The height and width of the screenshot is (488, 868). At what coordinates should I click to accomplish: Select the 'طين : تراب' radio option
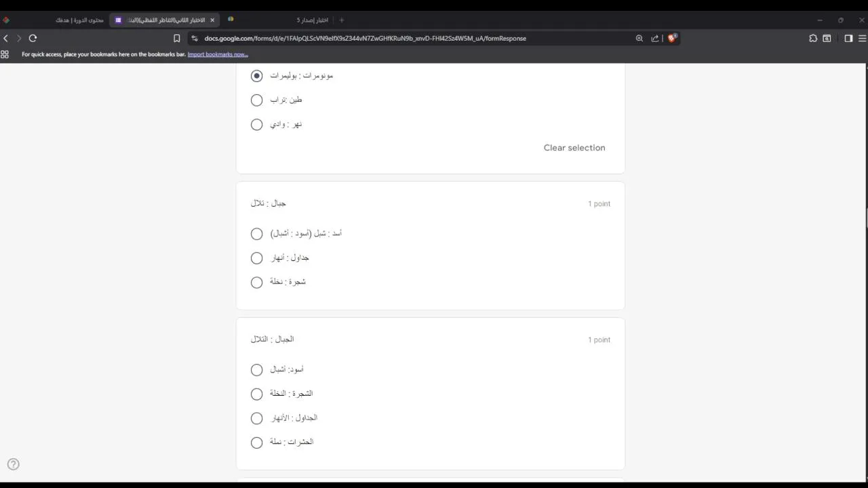[x=256, y=100]
